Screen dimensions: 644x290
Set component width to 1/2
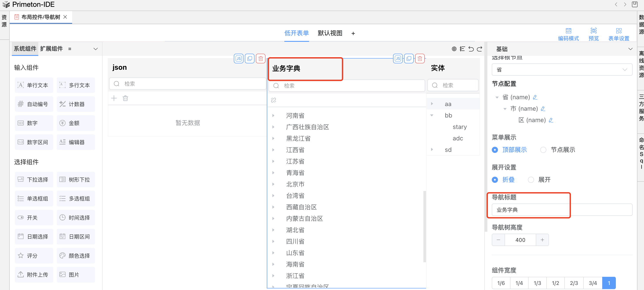[555, 283]
